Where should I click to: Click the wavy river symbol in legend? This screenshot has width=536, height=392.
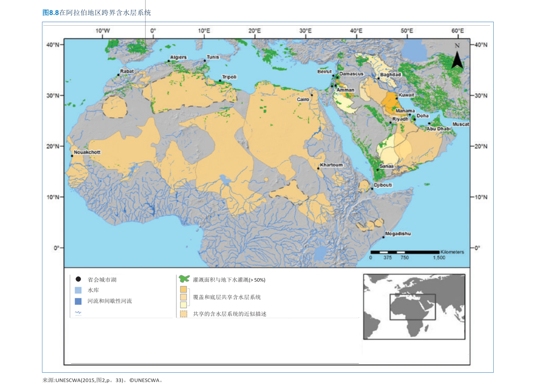pos(78,313)
